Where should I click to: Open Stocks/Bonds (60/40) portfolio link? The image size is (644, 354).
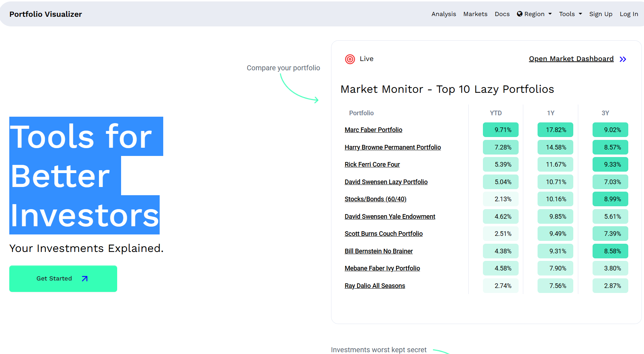coord(375,199)
